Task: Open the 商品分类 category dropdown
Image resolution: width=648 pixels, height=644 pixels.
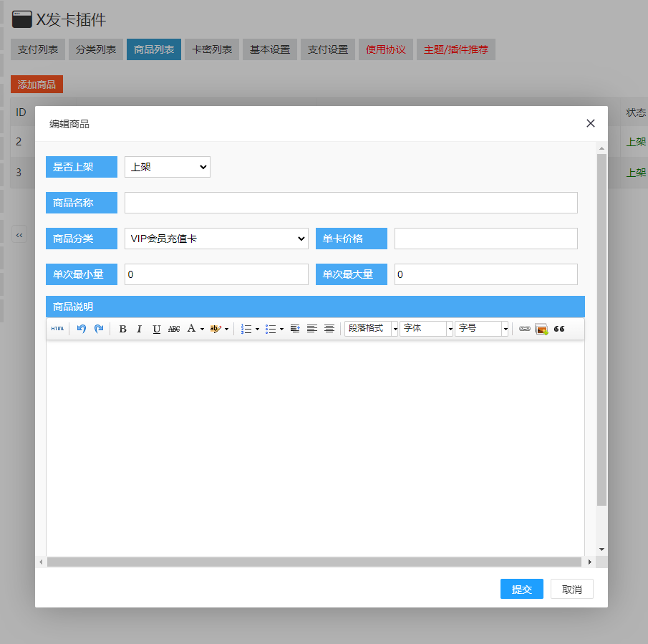Action: tap(216, 239)
